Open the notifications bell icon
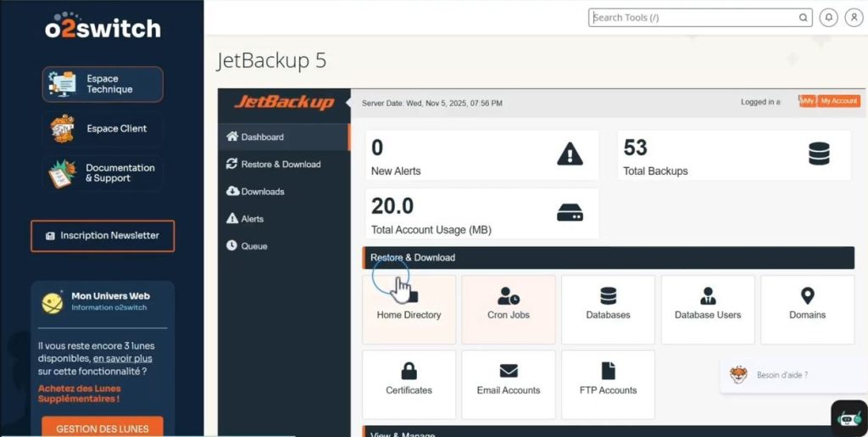Viewport: 868px width, 437px height. [829, 17]
